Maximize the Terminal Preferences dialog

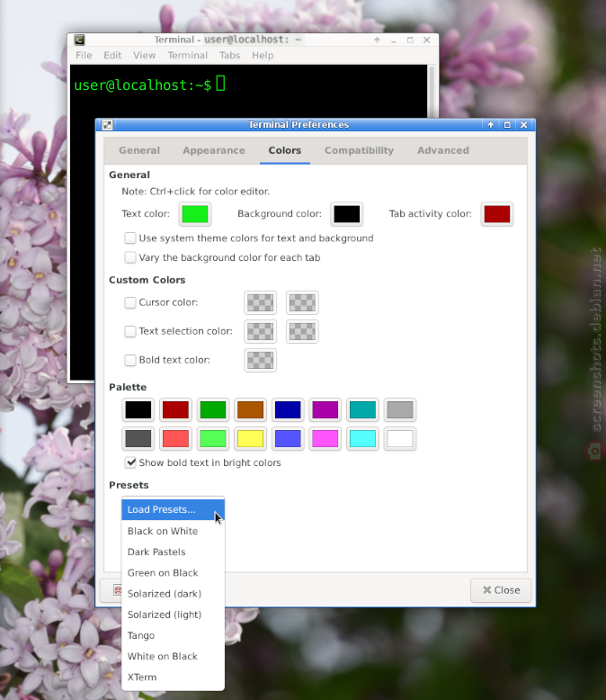pyautogui.click(x=507, y=125)
